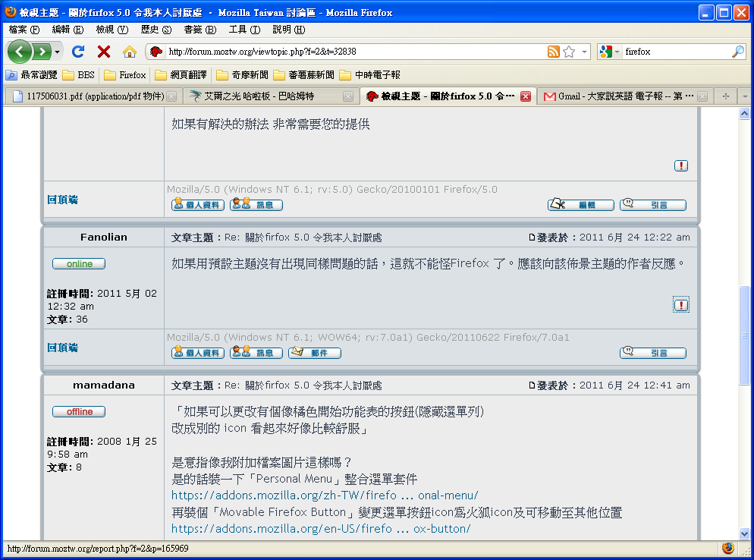
Task: Click post icon beside 發表於 12:22 am
Action: pyautogui.click(x=532, y=238)
